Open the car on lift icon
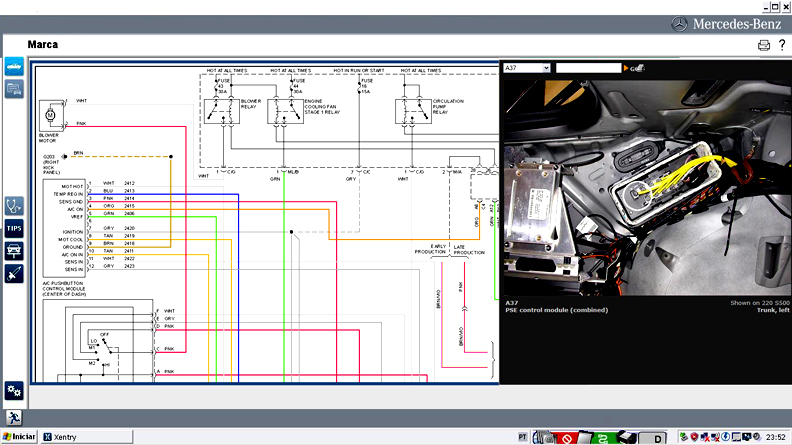This screenshot has height=445, width=792. tap(14, 251)
